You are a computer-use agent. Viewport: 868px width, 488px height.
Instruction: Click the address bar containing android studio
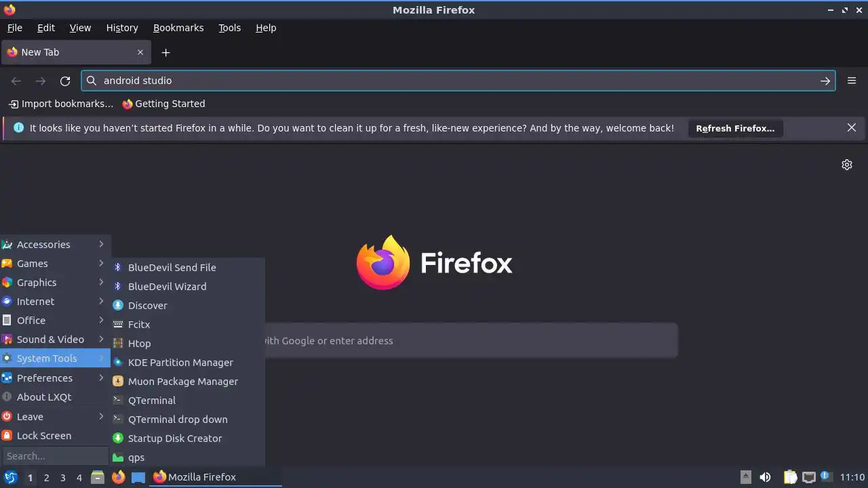458,81
